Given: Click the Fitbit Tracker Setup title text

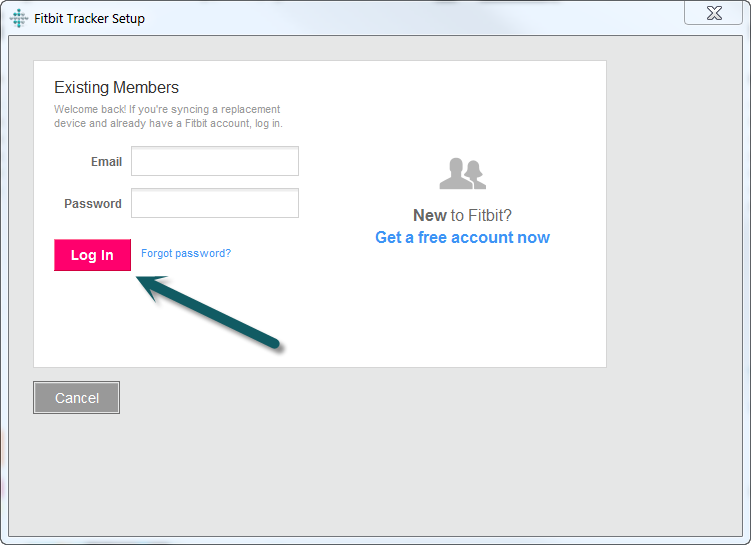Looking at the screenshot, I should click(90, 19).
